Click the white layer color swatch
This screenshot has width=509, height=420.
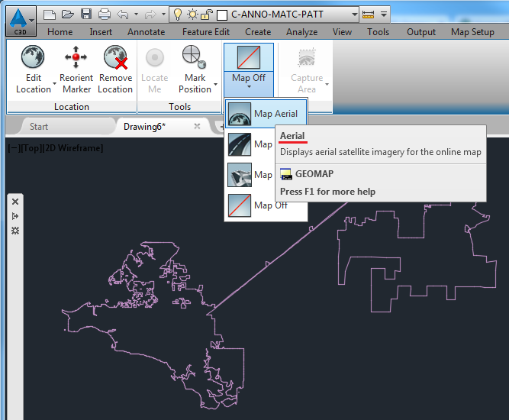pyautogui.click(x=222, y=15)
